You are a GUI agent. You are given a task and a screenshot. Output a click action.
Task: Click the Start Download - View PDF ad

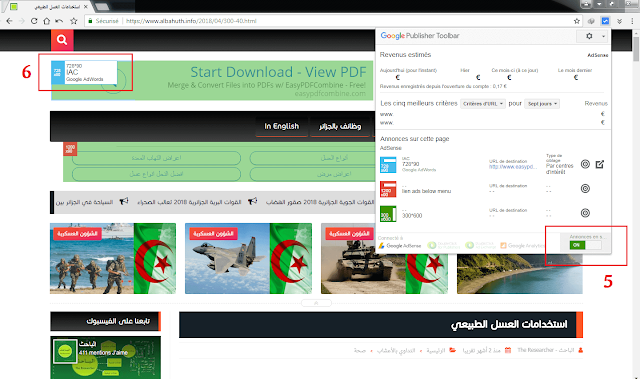(278, 72)
